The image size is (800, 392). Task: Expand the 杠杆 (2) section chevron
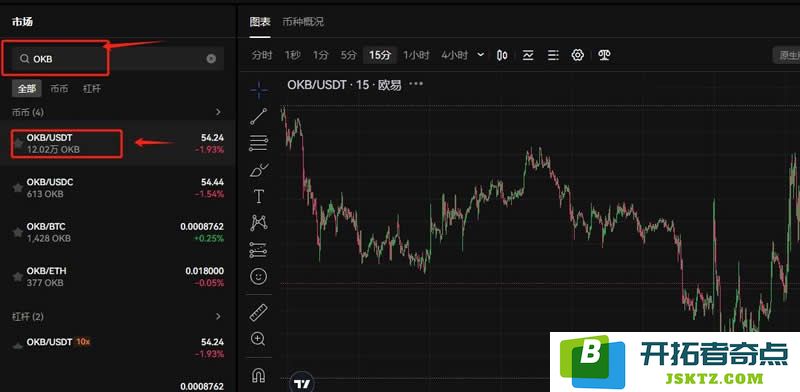point(218,316)
